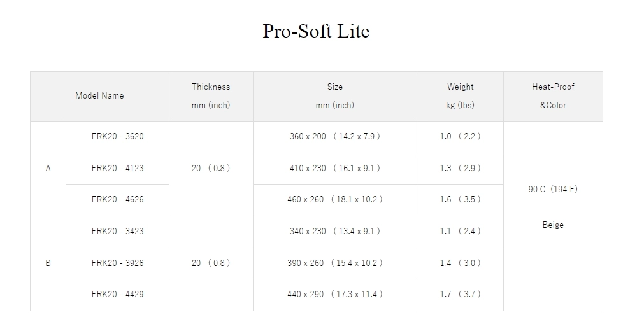The width and height of the screenshot is (644, 329).
Task: Click model FRK20 - 4123
Action: (117, 168)
